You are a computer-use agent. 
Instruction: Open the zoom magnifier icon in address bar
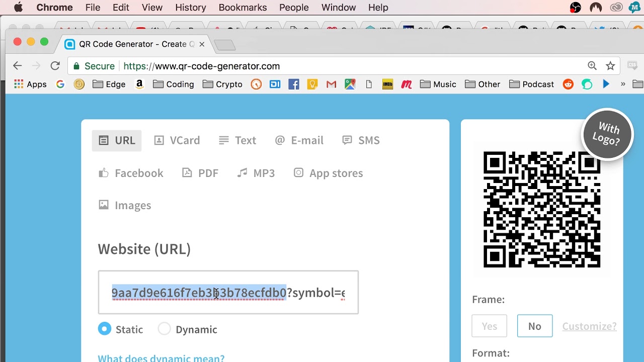click(592, 66)
